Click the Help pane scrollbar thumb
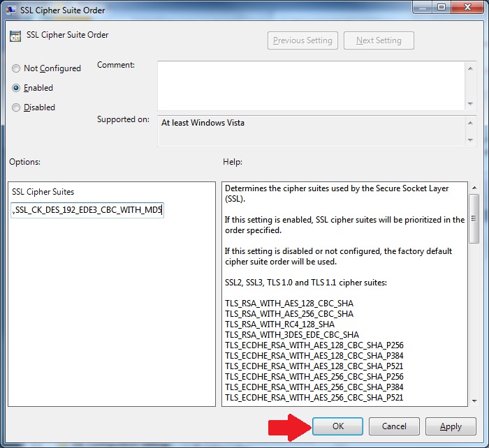The image size is (489, 448). [x=474, y=218]
